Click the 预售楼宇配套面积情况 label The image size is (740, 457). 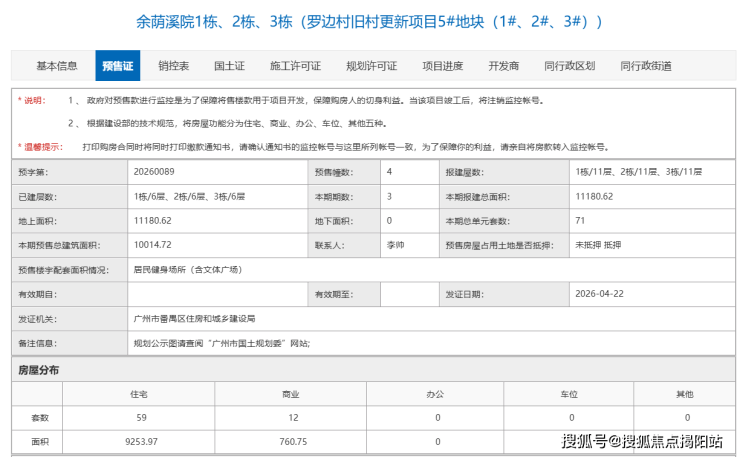coord(63,270)
